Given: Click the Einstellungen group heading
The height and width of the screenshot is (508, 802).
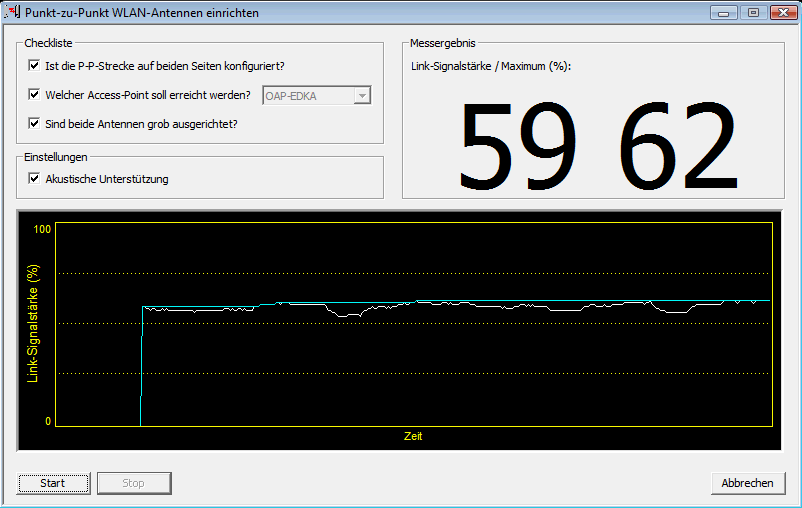Looking at the screenshot, I should pos(56,157).
